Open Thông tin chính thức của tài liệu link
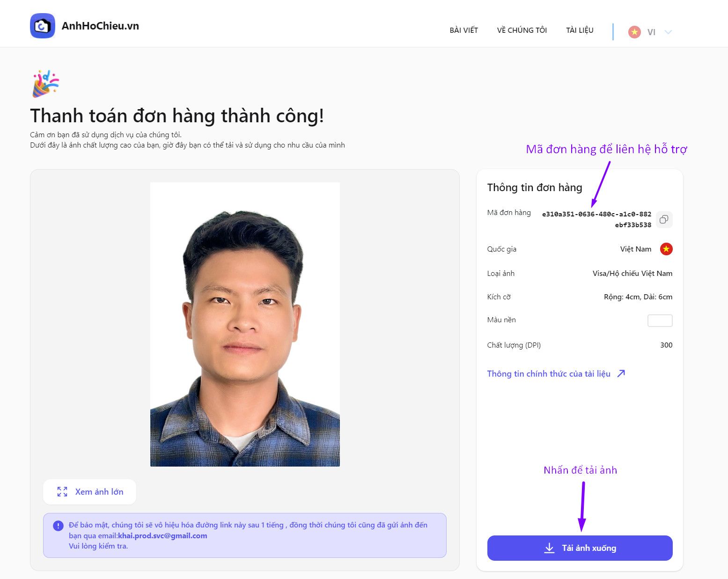Viewport: 728px width, 579px height. click(549, 374)
